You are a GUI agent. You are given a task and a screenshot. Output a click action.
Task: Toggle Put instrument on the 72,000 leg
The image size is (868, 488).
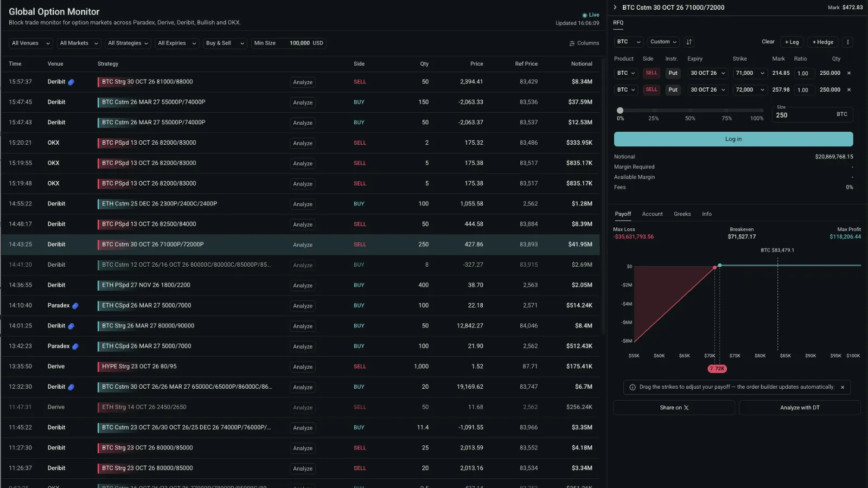coord(673,90)
